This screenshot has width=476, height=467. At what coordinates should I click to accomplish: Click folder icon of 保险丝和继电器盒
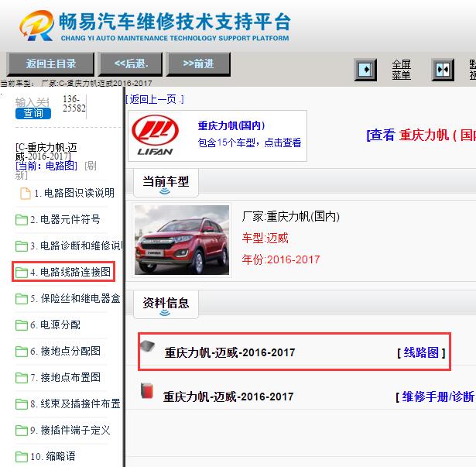(21, 299)
